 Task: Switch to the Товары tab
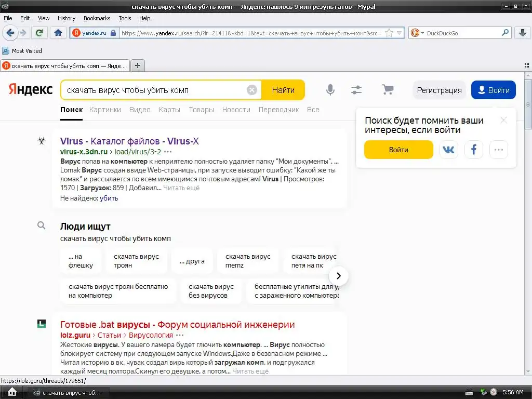coord(201,110)
